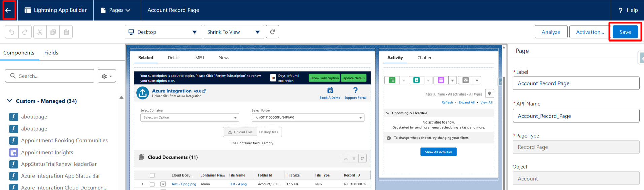Open the row action menu for Test - 4.png.png
This screenshot has width=644, height=190.
[163, 184]
